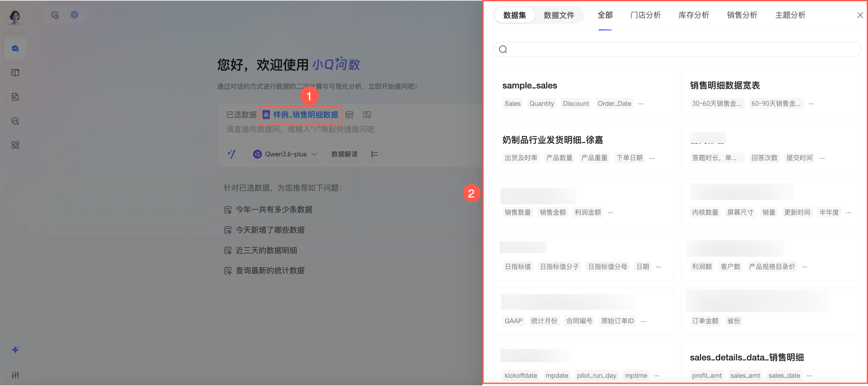Viewport: 868px width, 386px height.
Task: Click the 日指标值分母 field tag
Action: pos(608,267)
